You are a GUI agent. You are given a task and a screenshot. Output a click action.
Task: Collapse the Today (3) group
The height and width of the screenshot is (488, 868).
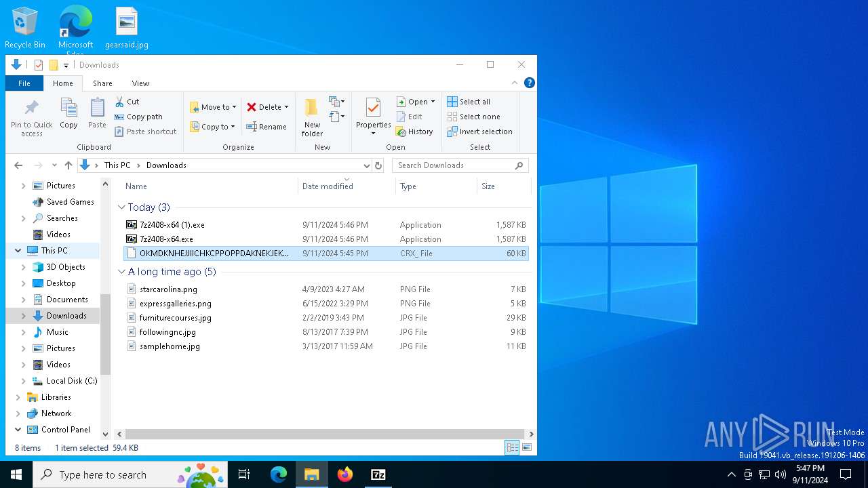click(x=121, y=207)
